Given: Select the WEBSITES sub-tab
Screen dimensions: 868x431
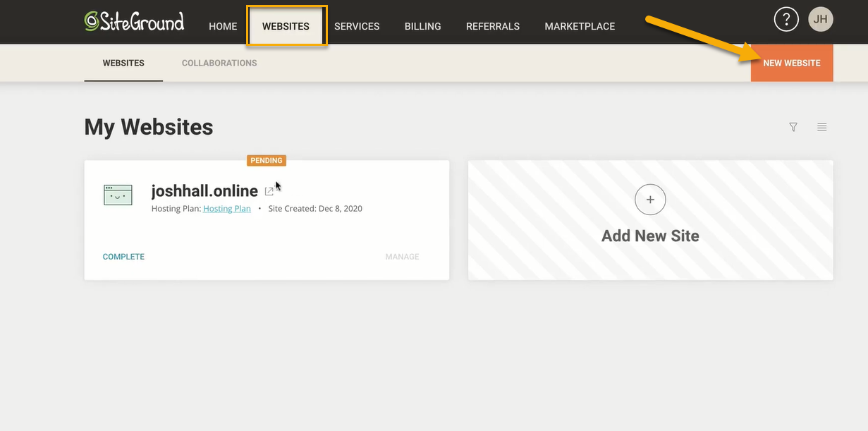Looking at the screenshot, I should [123, 63].
